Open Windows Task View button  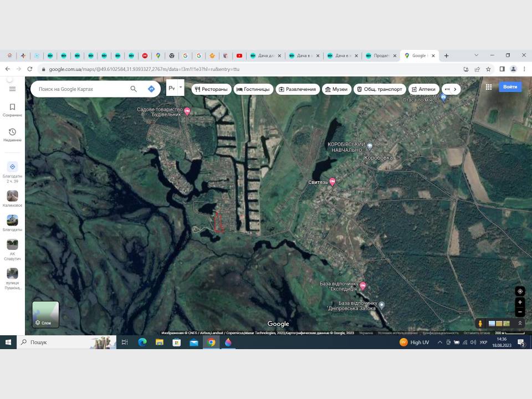tap(125, 342)
